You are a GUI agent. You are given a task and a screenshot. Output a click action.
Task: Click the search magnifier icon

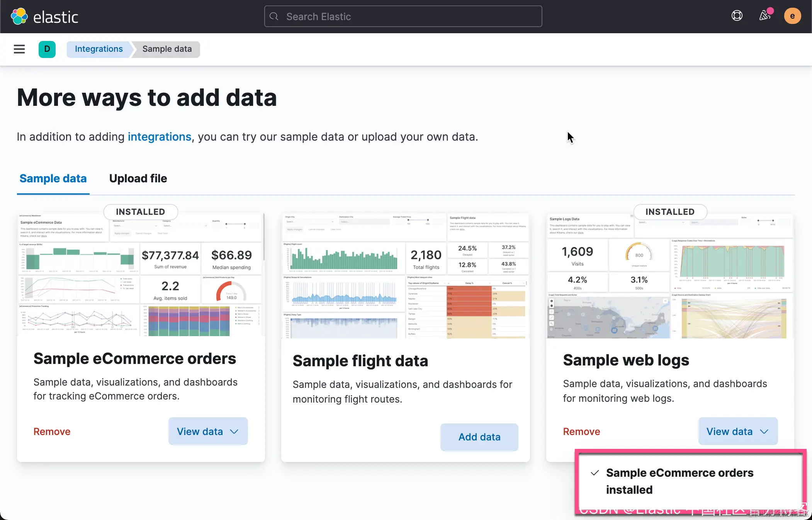coord(274,17)
